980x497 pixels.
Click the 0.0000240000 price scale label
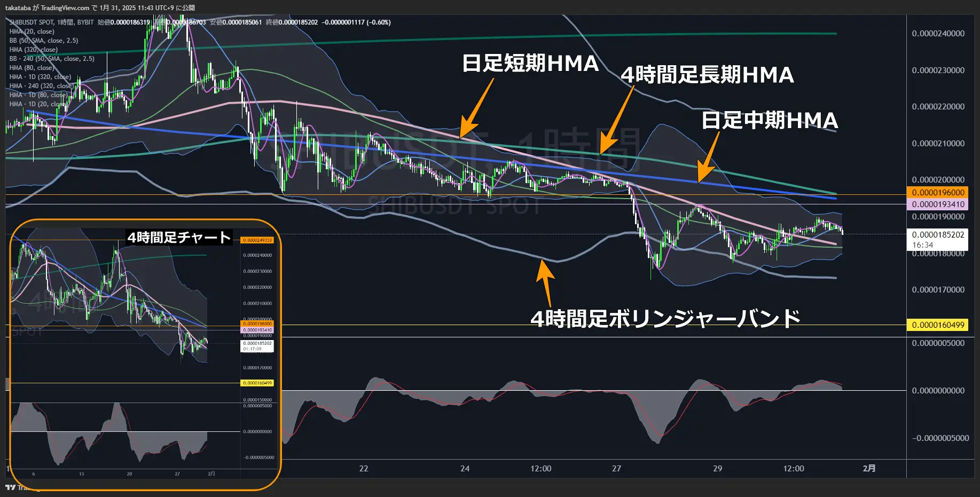[938, 34]
